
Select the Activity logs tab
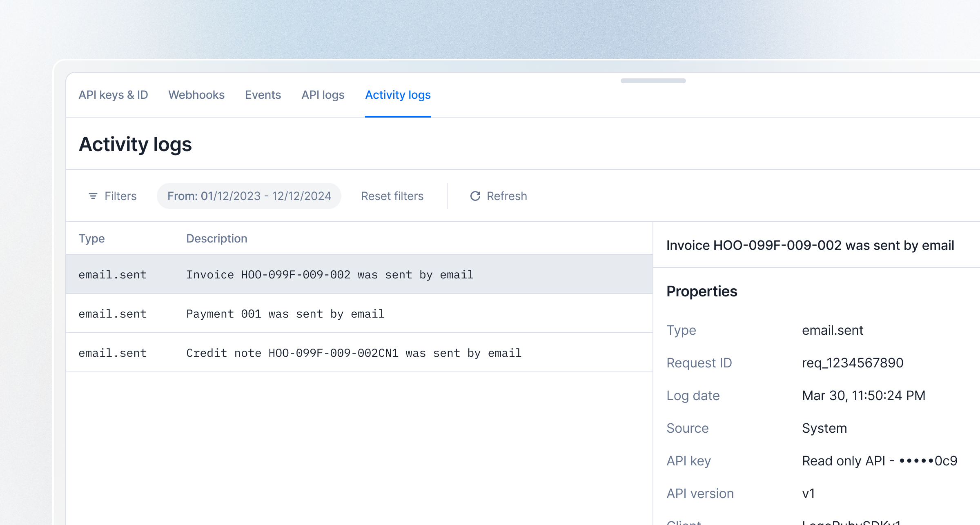398,95
